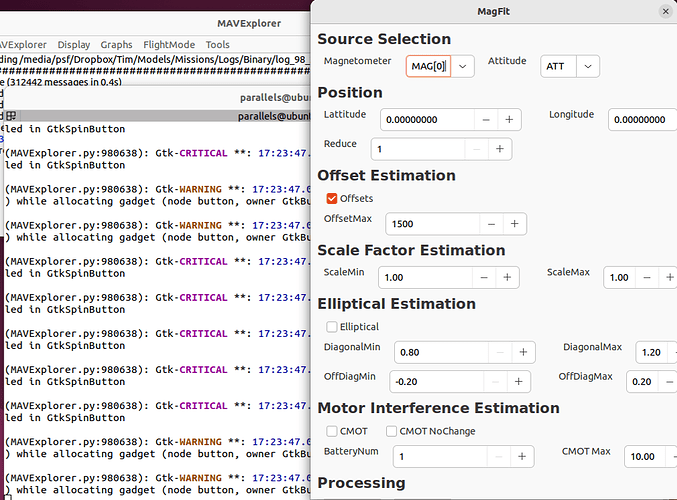677x500 pixels.
Task: Click the Reduce value field
Action: tap(418, 149)
